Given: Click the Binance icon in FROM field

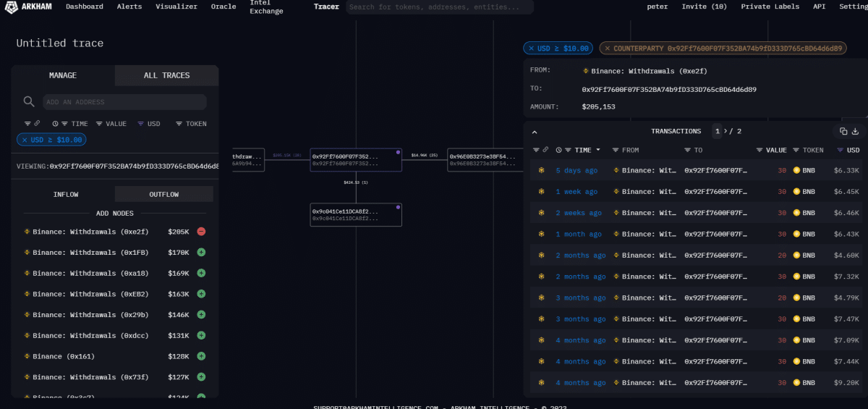Looking at the screenshot, I should click(586, 71).
